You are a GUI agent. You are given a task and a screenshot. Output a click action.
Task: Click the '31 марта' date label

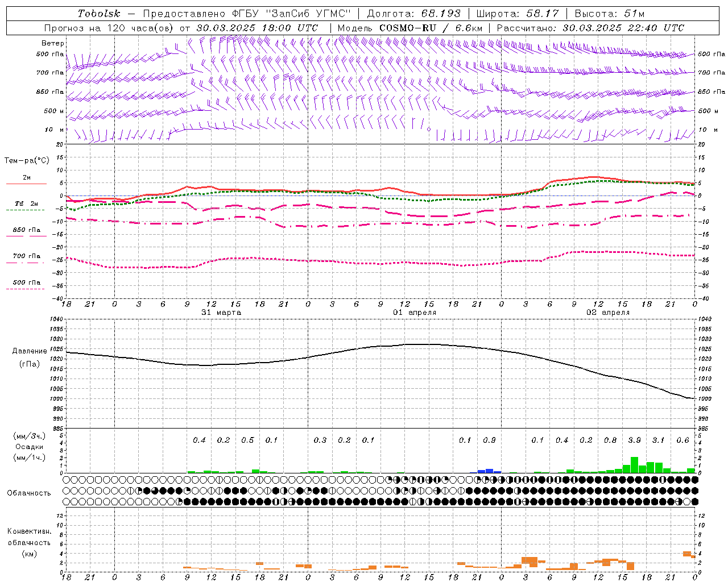click(x=221, y=313)
